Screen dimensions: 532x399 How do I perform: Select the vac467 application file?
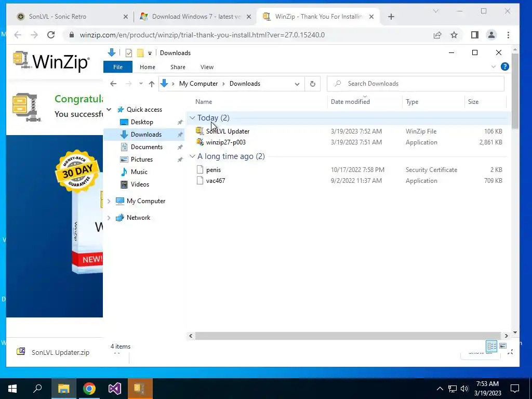[x=216, y=180]
